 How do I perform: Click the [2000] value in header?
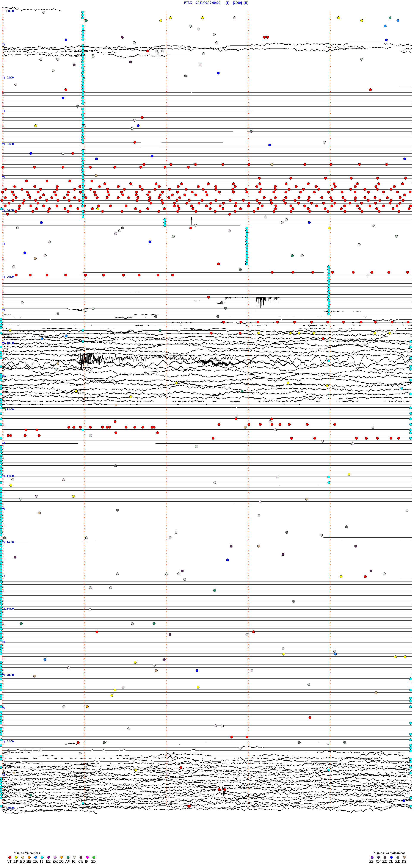(237, 3)
